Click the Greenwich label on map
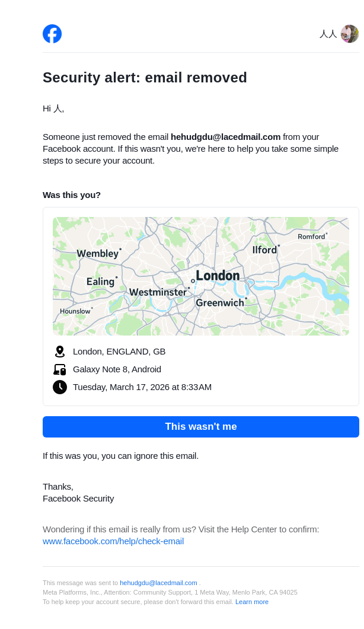The height and width of the screenshot is (629, 364). pos(220,303)
